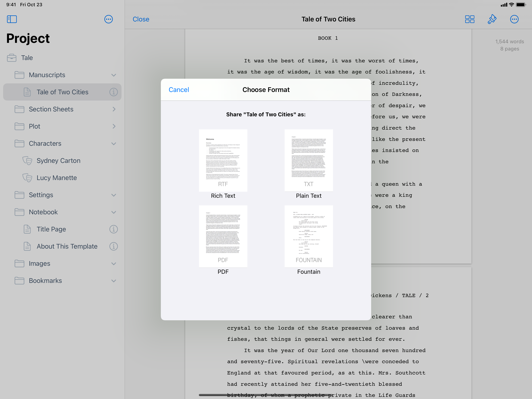Collapse the Notebook folder chevron
532x399 pixels.
114,212
